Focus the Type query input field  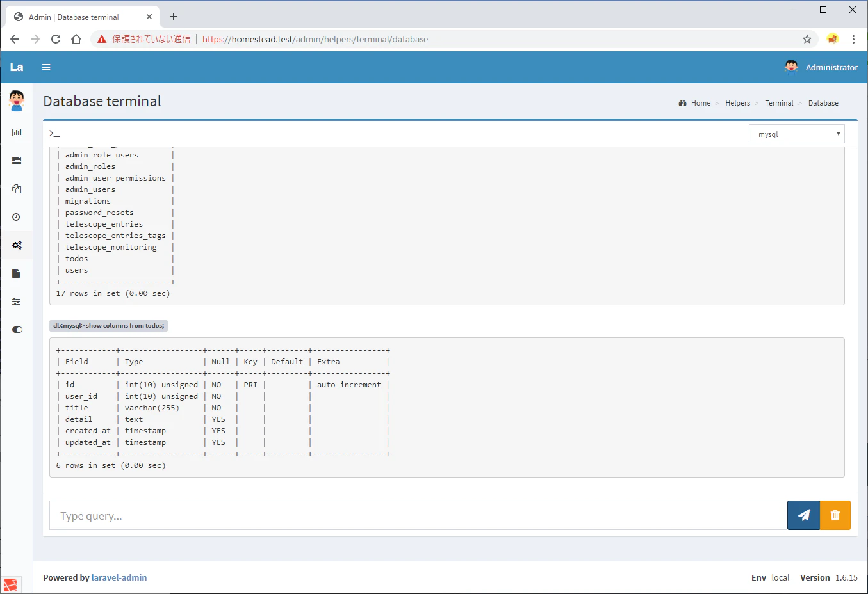[418, 515]
